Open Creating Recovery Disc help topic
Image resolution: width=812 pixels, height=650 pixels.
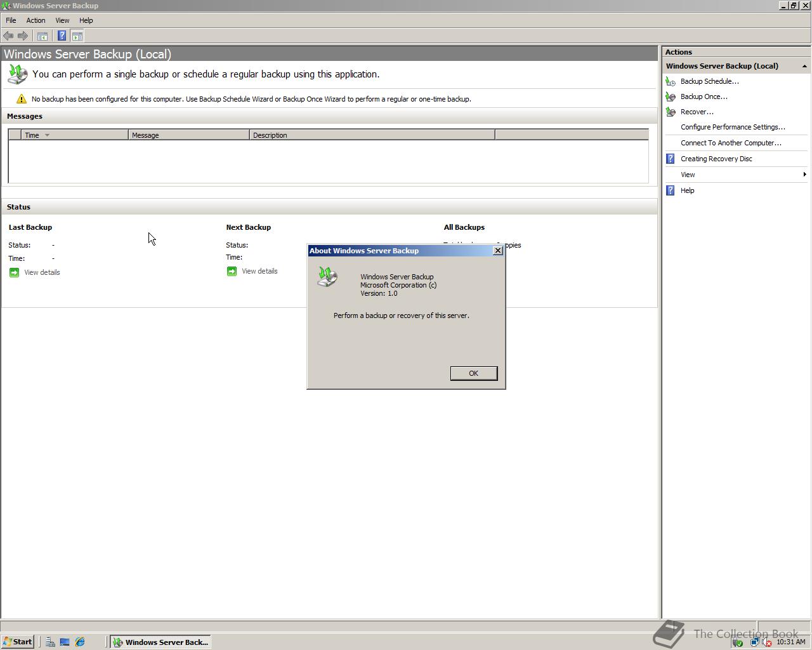pos(716,159)
